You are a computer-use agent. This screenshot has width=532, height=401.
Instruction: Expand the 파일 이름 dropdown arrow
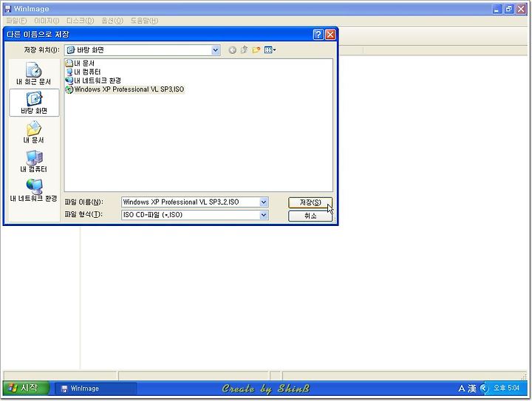[x=264, y=202]
